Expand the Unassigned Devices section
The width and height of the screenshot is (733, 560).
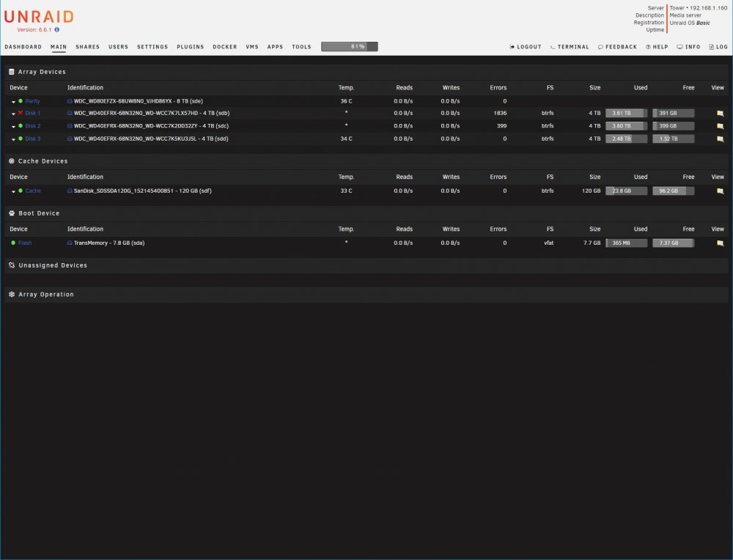366,265
